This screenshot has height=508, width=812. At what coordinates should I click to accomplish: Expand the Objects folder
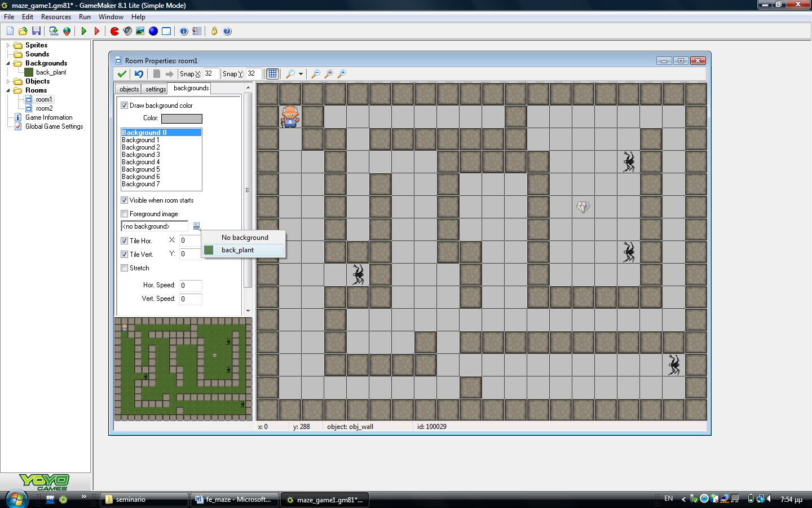click(8, 81)
